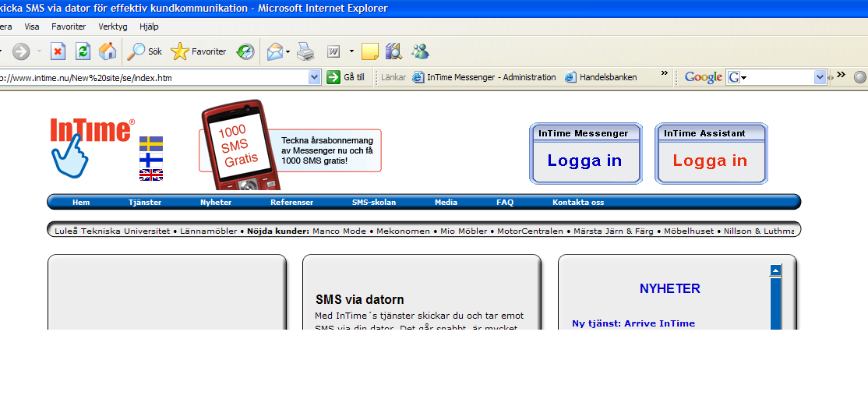Select the Finnish flag language
Viewport: 868px width, 399px height.
tap(151, 161)
